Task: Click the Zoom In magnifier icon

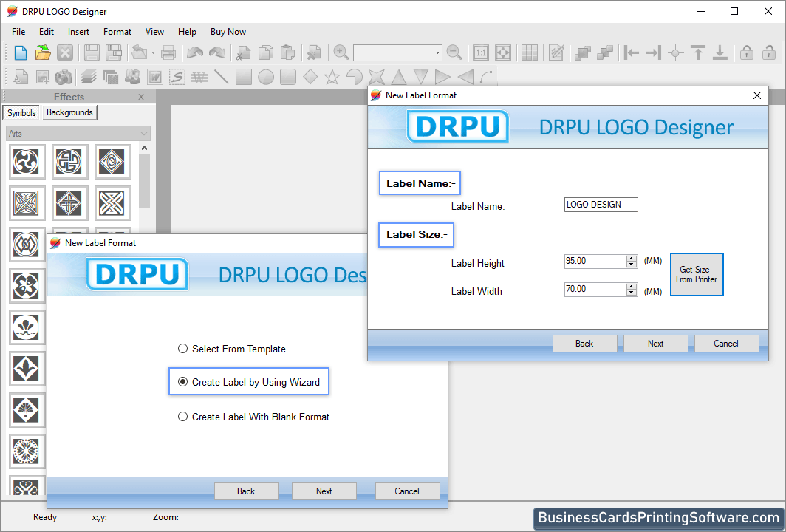Action: click(341, 52)
